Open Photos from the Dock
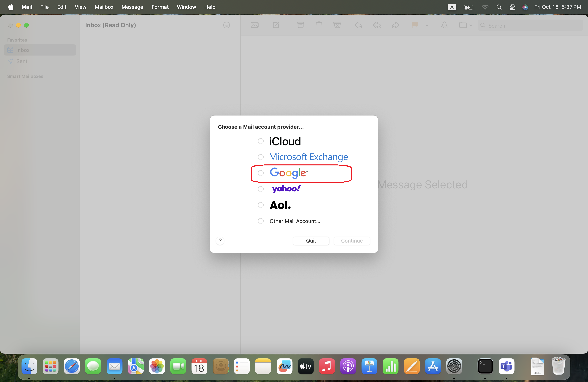 pyautogui.click(x=157, y=366)
